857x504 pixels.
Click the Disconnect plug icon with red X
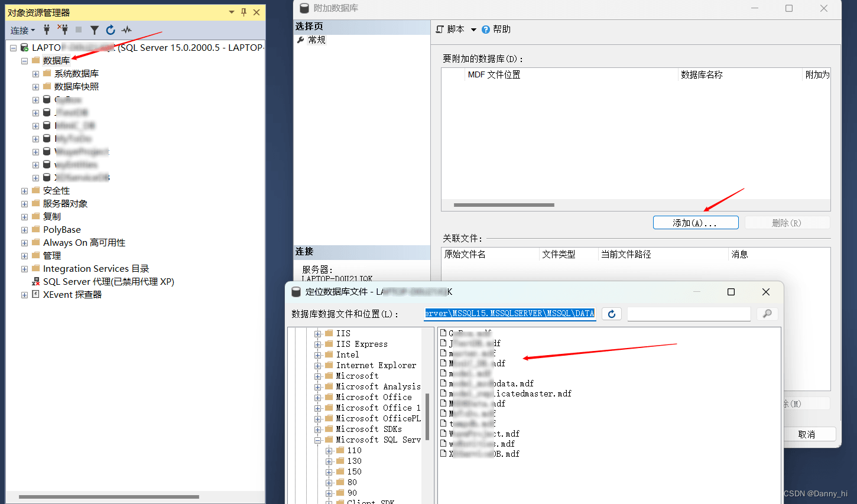click(63, 29)
